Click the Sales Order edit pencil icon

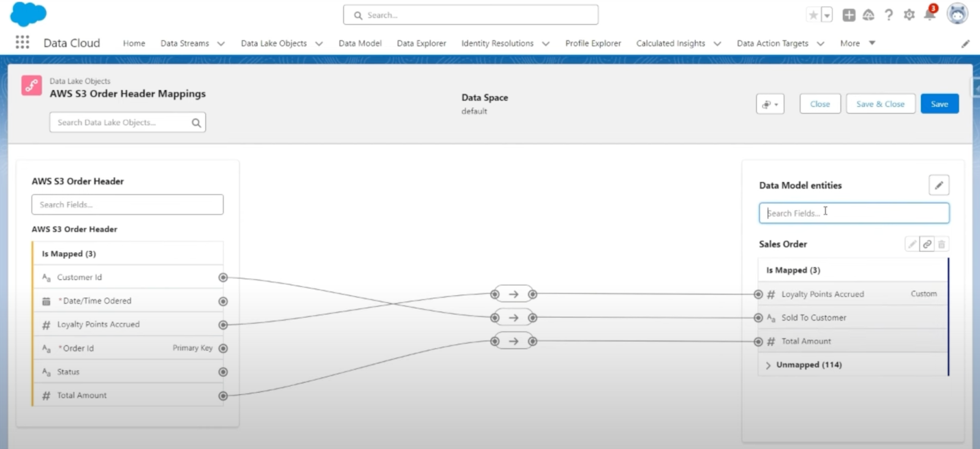[x=912, y=244]
